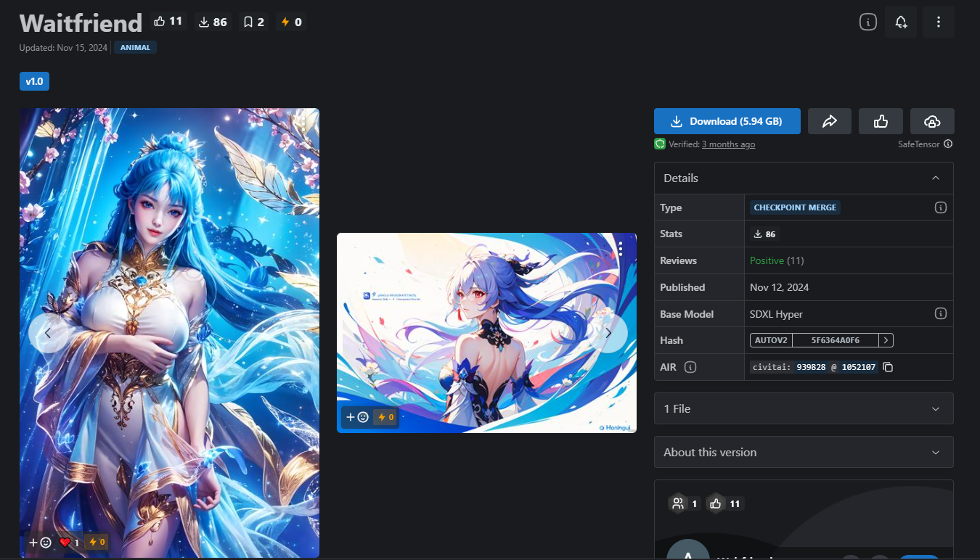Expand the 1 File section
Image resolution: width=980 pixels, height=560 pixels.
click(x=804, y=408)
